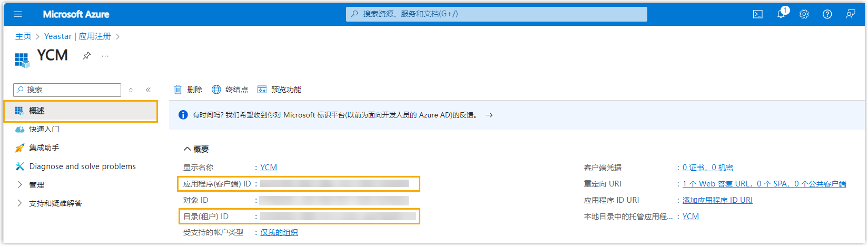Open the Azure portal hamburger menu
868x246 pixels.
[18, 14]
